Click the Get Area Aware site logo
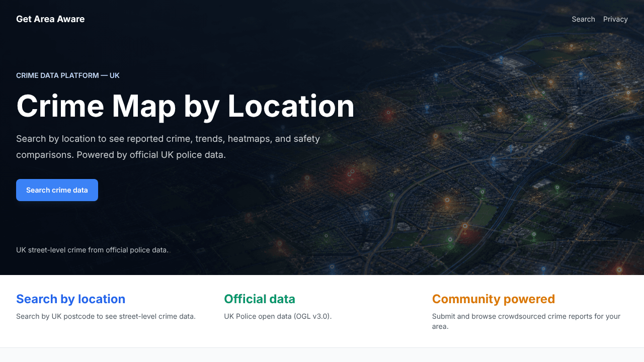 [x=50, y=19]
